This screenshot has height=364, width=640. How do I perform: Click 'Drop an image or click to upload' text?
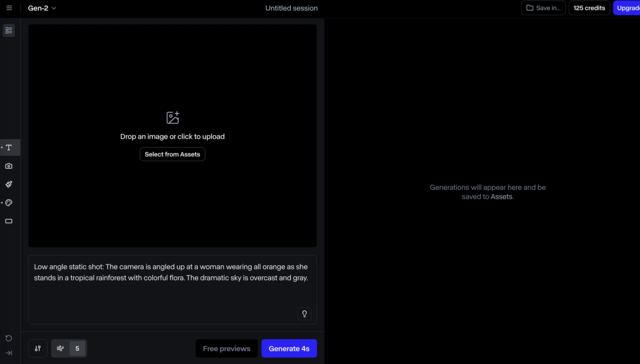[172, 137]
